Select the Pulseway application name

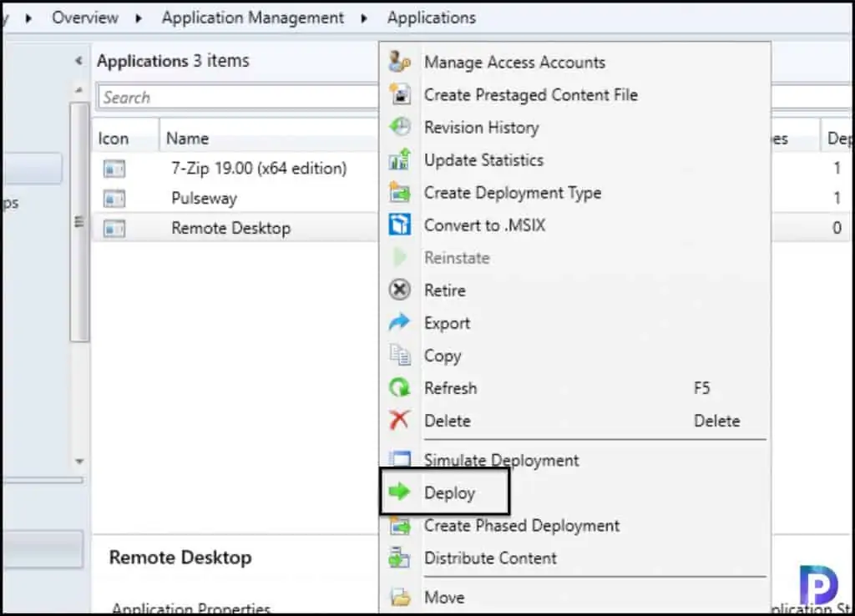click(205, 198)
